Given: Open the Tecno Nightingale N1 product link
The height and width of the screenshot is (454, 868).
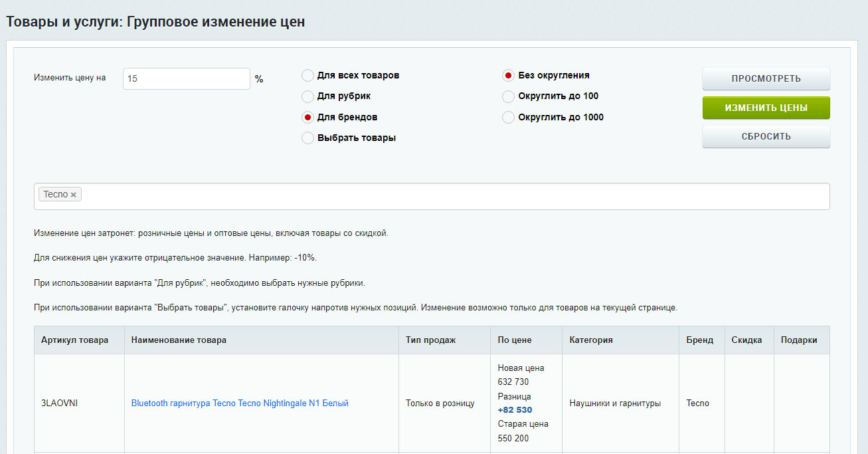Looking at the screenshot, I should 240,403.
